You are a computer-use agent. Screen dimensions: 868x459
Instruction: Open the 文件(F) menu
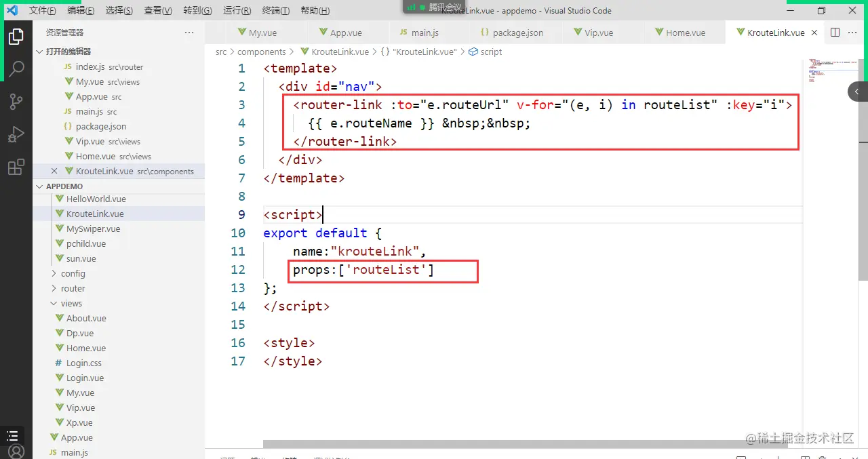[x=42, y=11]
